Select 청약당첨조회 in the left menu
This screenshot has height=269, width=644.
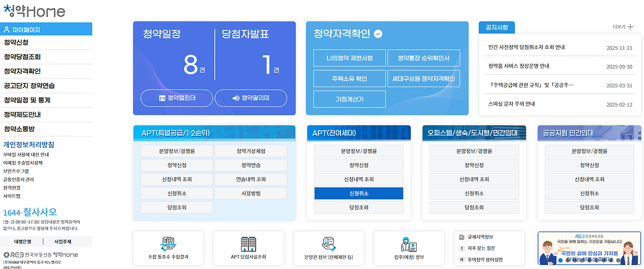(46, 57)
